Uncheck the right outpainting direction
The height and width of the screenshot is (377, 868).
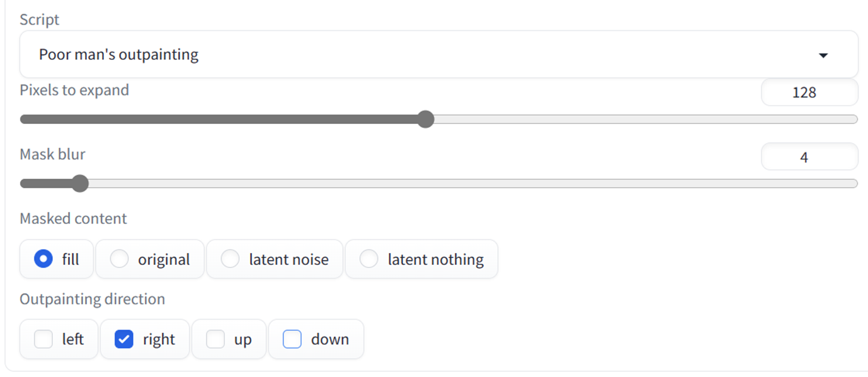coord(124,339)
